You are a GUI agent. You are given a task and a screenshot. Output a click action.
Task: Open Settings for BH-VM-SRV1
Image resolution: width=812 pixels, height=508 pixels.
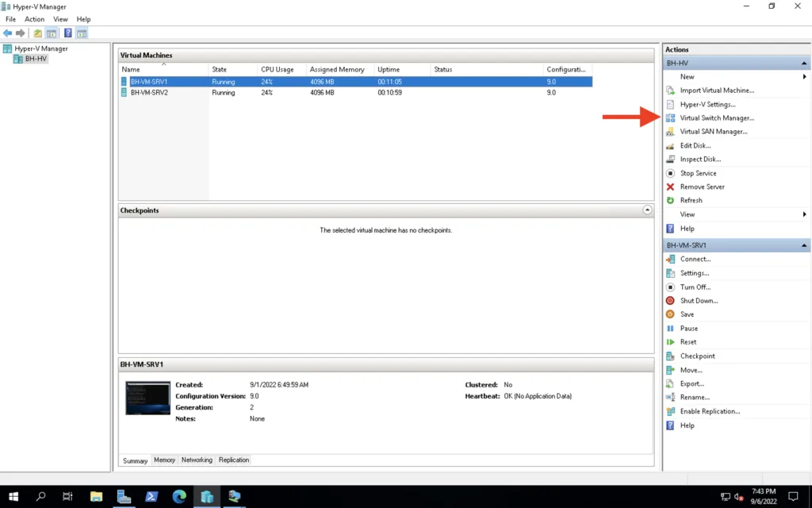point(695,273)
